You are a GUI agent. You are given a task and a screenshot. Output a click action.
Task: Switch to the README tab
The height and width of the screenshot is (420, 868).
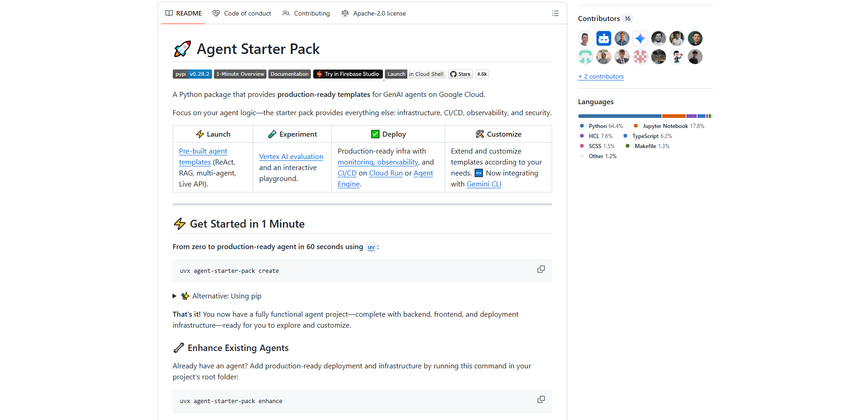tap(184, 14)
